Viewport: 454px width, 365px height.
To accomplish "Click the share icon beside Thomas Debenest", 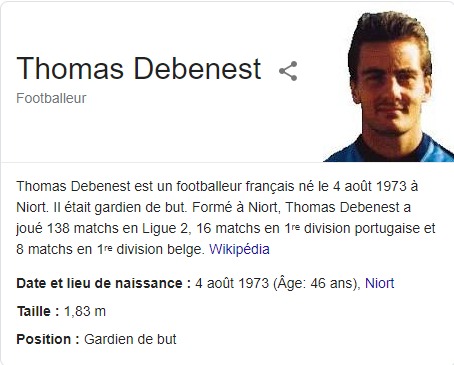I will coord(288,71).
